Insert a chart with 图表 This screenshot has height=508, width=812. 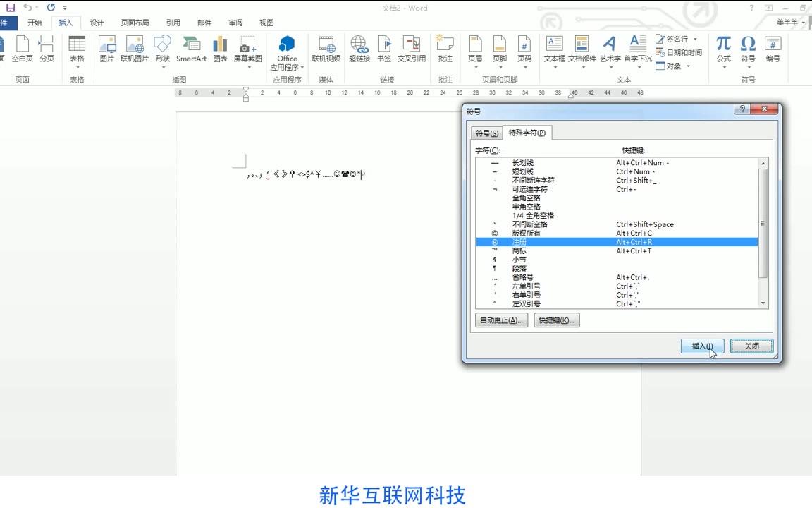tap(219, 49)
